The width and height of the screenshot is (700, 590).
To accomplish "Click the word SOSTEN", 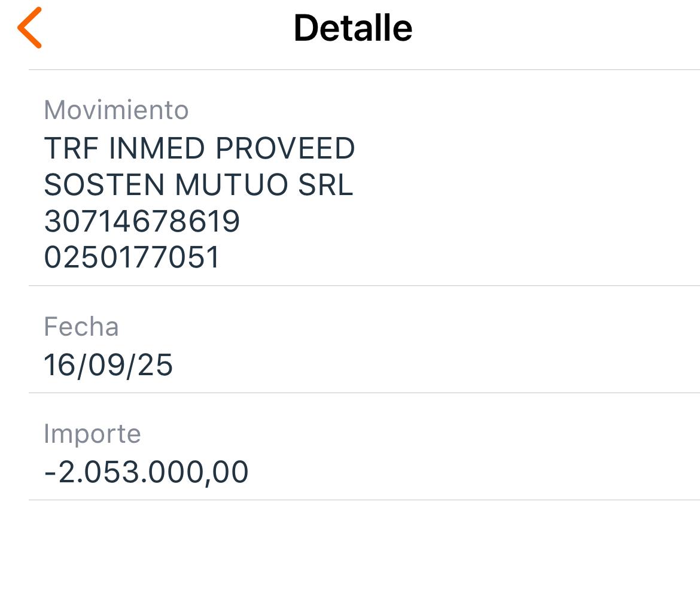I will tap(105, 185).
